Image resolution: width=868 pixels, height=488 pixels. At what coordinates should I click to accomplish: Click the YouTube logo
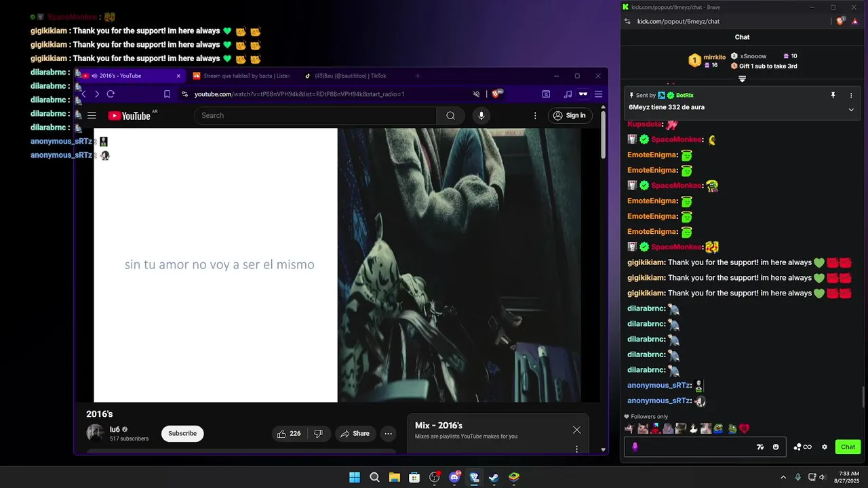[129, 116]
